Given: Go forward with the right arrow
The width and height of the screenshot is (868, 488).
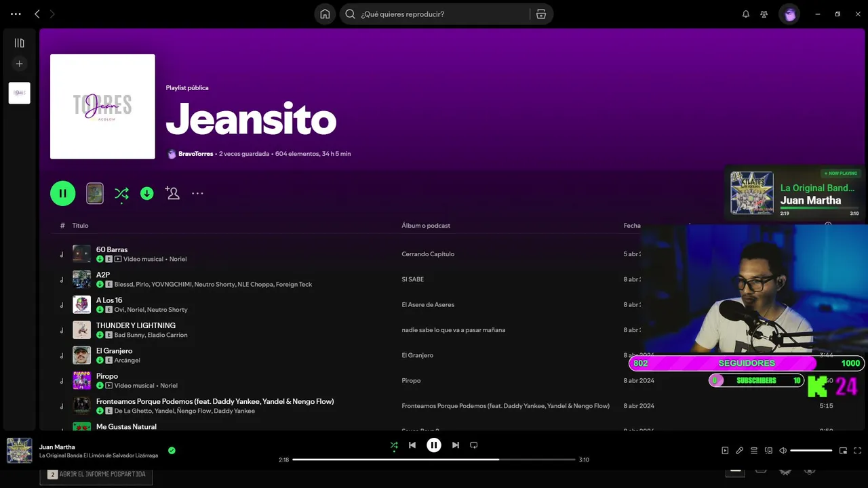Looking at the screenshot, I should coord(52,14).
